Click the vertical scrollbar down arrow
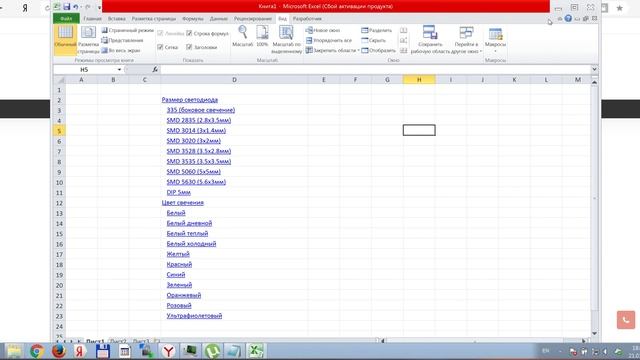Viewport: 640px width, 360px height. (594, 333)
